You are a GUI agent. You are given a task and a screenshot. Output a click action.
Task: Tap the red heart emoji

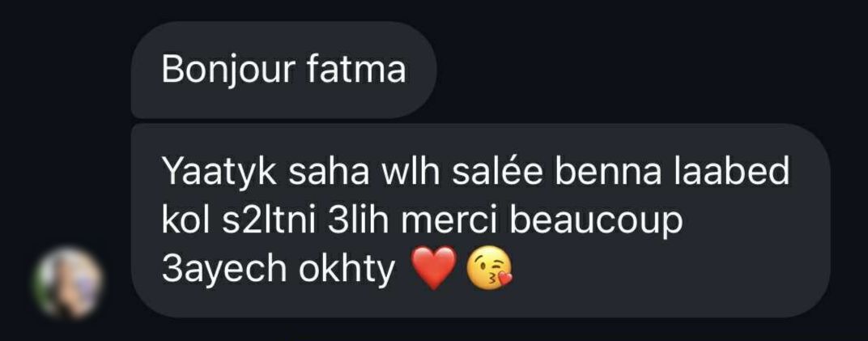click(x=436, y=267)
